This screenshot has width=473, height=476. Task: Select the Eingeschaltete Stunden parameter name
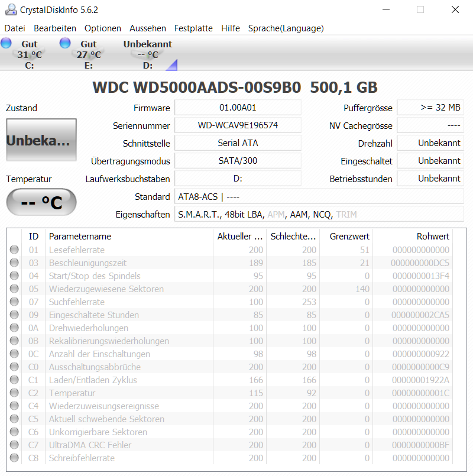[94, 315]
